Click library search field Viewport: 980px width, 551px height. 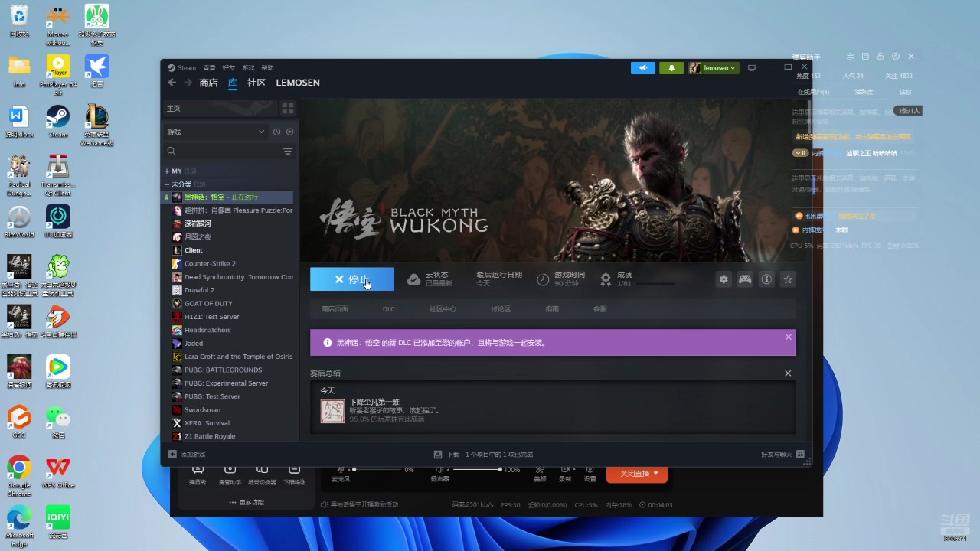[222, 152]
